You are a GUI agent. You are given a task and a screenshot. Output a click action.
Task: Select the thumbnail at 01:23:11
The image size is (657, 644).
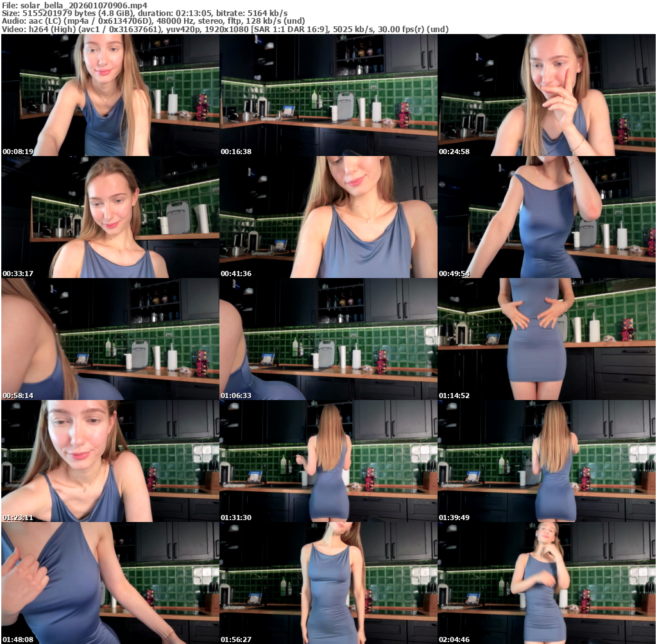click(110, 461)
